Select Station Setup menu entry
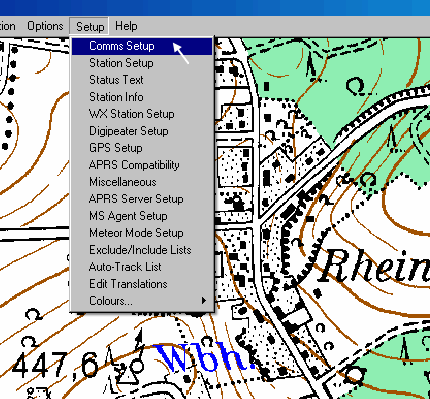The image size is (430, 399). coord(142,63)
